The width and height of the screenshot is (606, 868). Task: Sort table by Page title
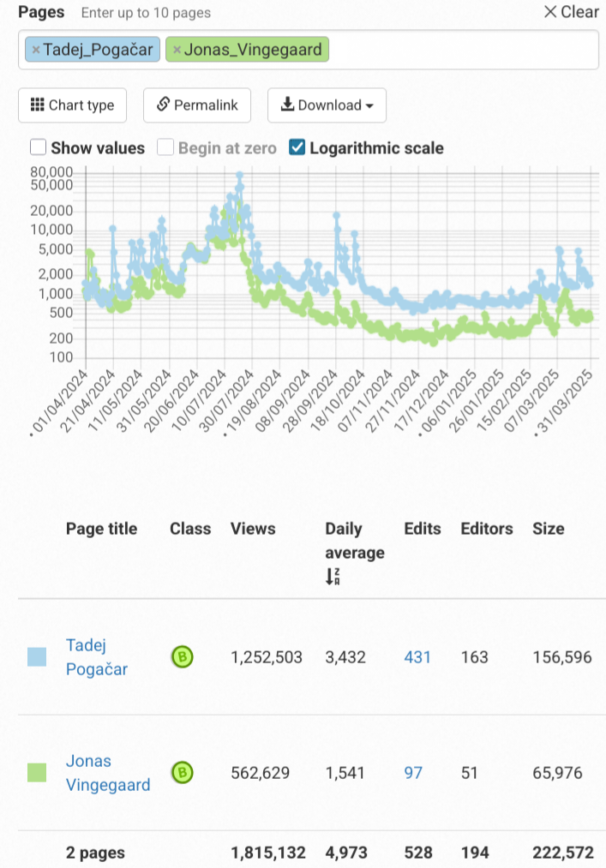point(101,529)
